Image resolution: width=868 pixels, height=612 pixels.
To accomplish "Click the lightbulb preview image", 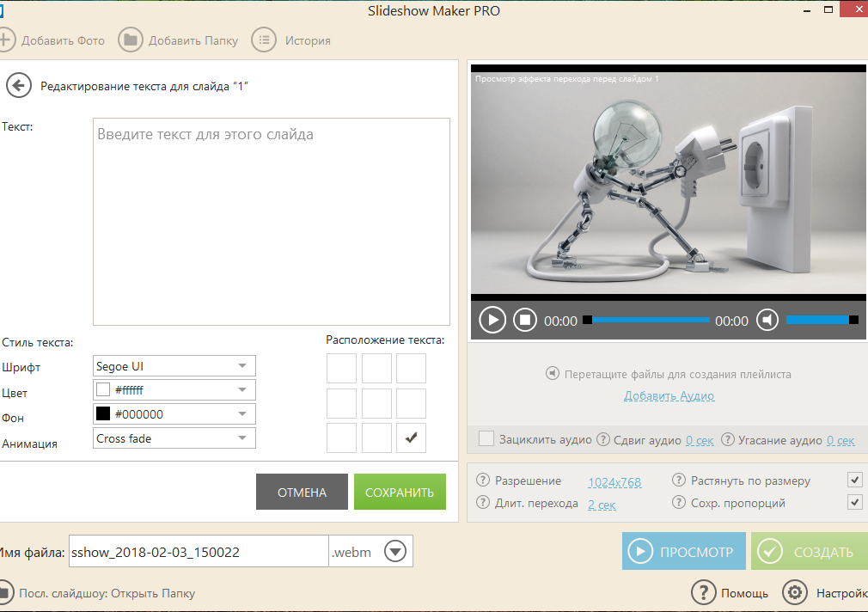I will [668, 183].
